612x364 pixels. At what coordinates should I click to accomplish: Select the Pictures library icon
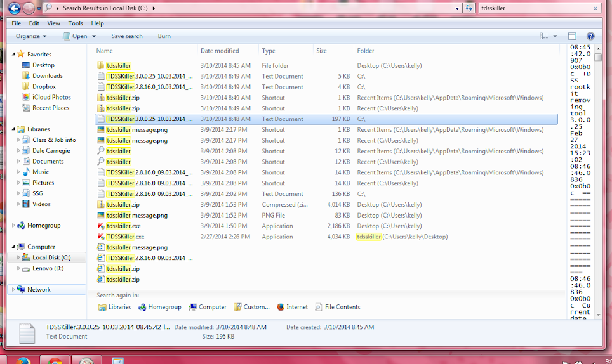[26, 183]
